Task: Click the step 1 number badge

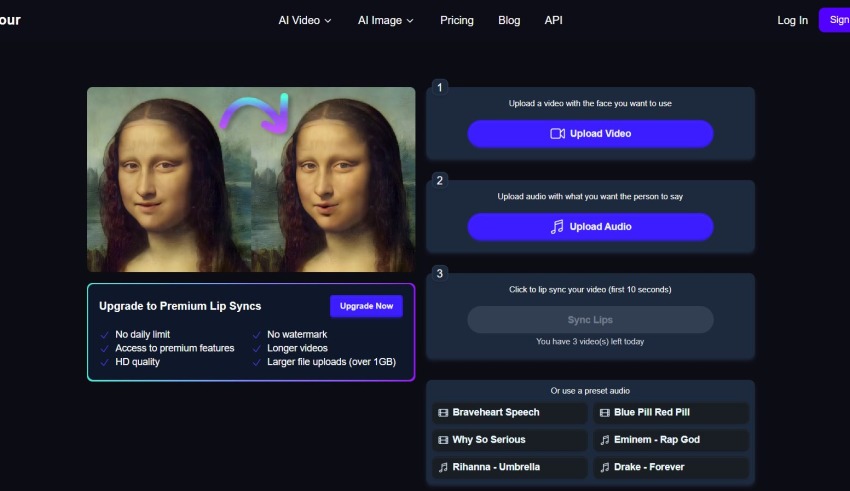Action: pos(440,88)
